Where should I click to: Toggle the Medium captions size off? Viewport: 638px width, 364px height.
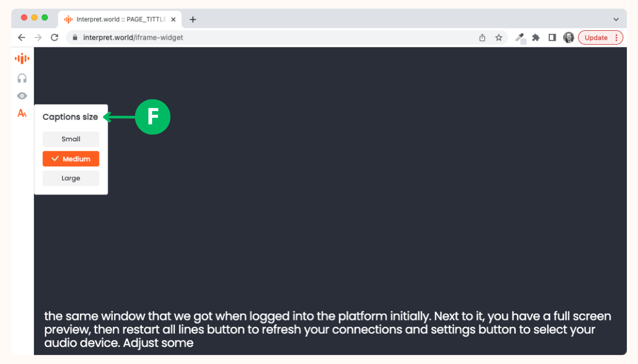coord(71,158)
